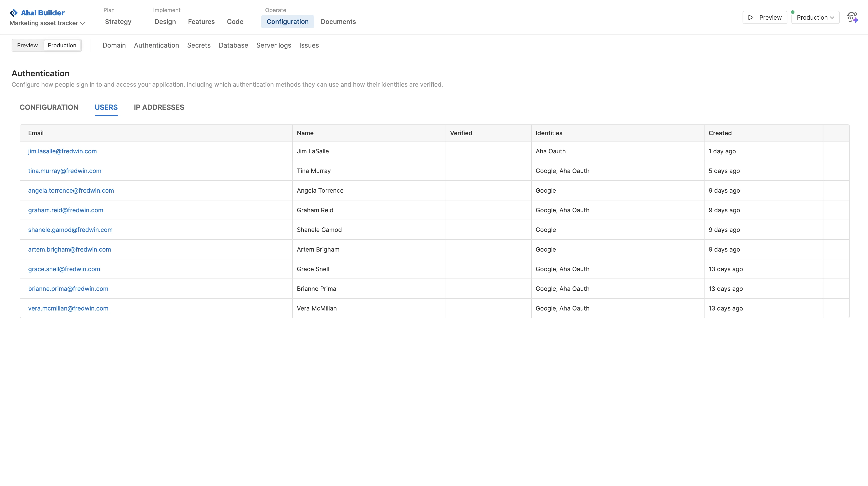Click the vera.mcmillan@fredwin.com email link
Viewport: 868px width, 486px height.
[68, 308]
